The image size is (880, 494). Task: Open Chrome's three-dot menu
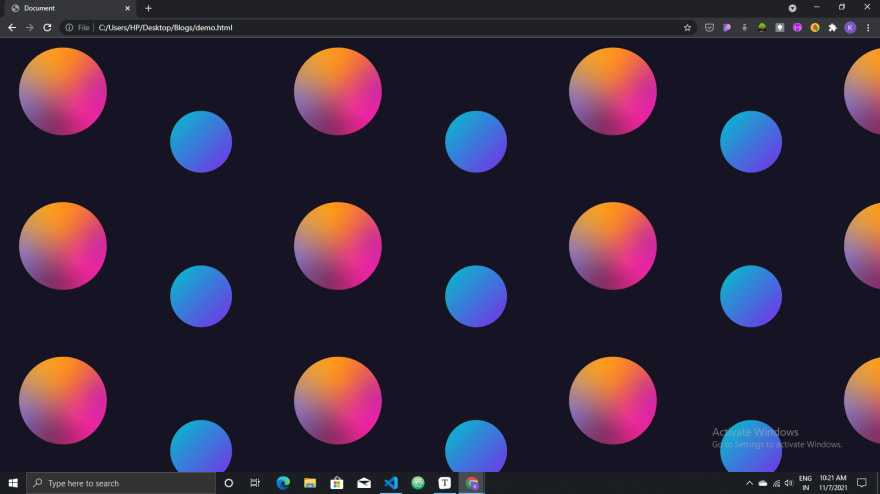pyautogui.click(x=867, y=28)
